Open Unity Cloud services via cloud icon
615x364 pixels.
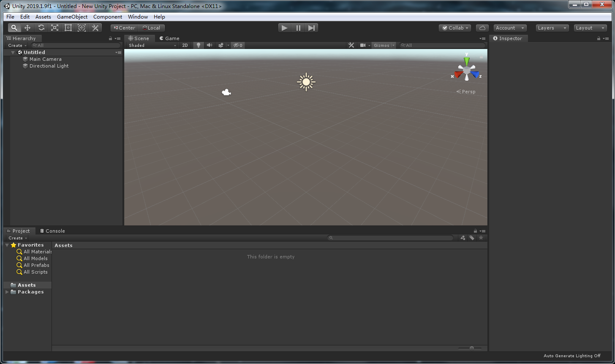pyautogui.click(x=482, y=27)
